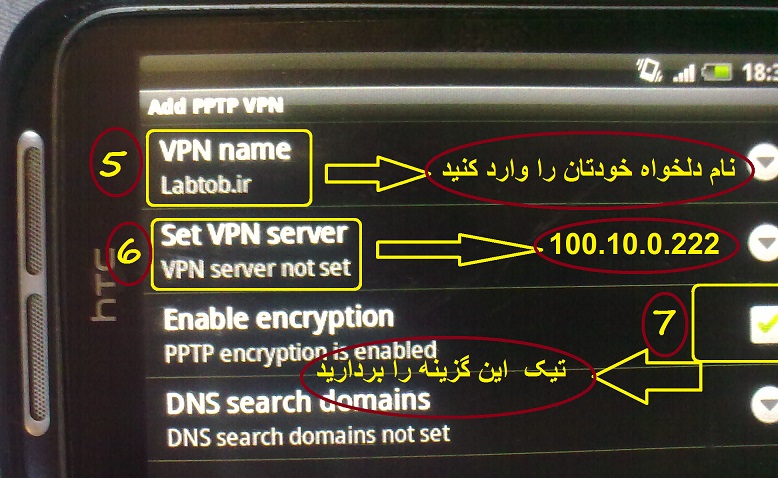The width and height of the screenshot is (778, 478).
Task: Uncheck the Enable encryption checkbox
Action: point(764,324)
